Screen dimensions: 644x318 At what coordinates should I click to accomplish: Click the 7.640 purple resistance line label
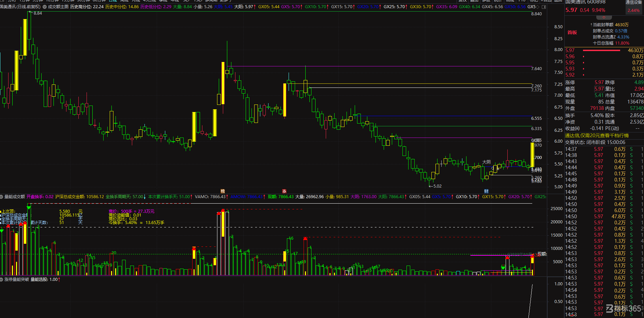[x=536, y=69]
